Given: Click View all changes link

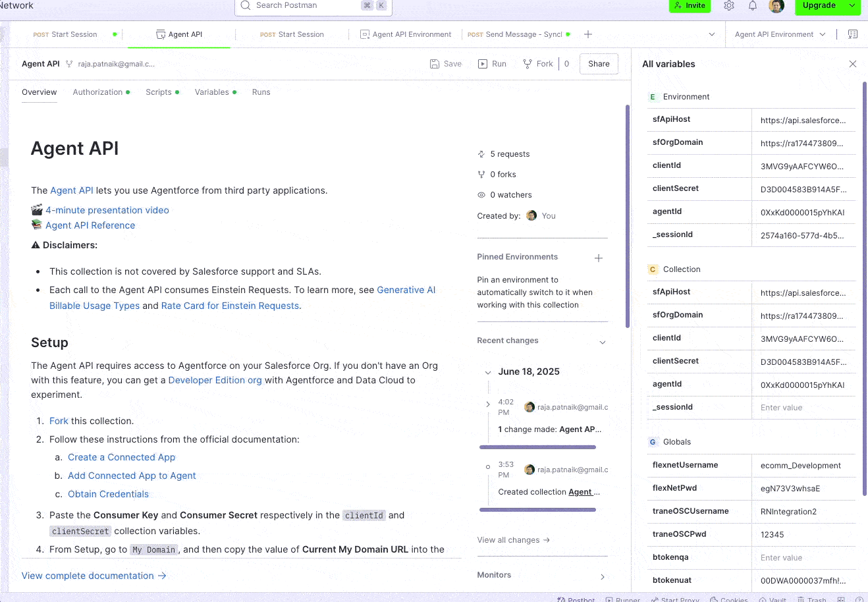Looking at the screenshot, I should [x=514, y=540].
